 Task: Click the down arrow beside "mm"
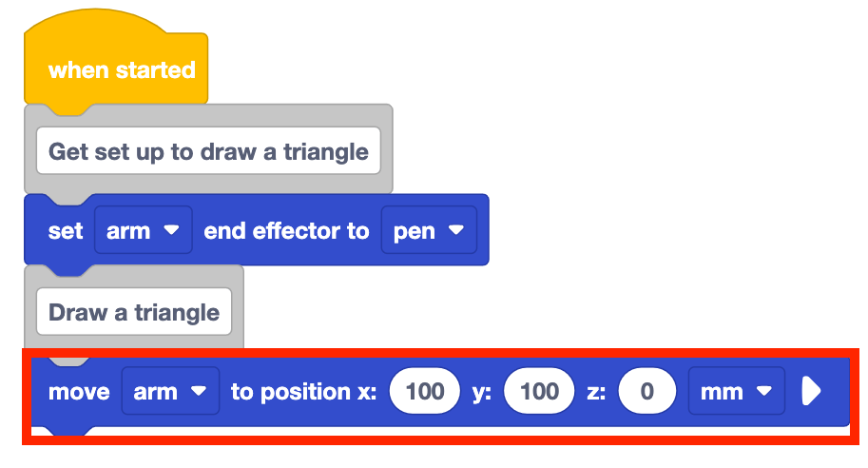point(762,392)
